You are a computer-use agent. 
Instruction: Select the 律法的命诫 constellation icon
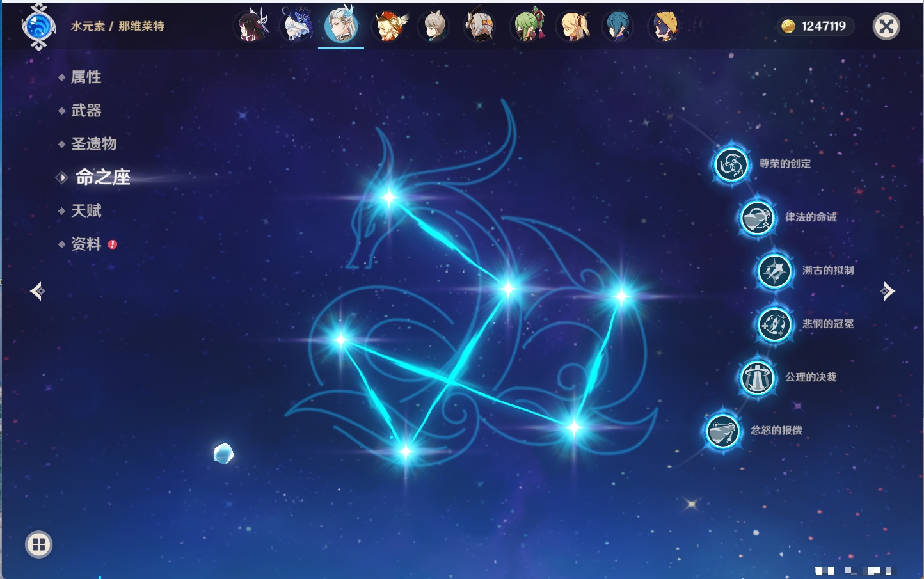[x=757, y=218]
